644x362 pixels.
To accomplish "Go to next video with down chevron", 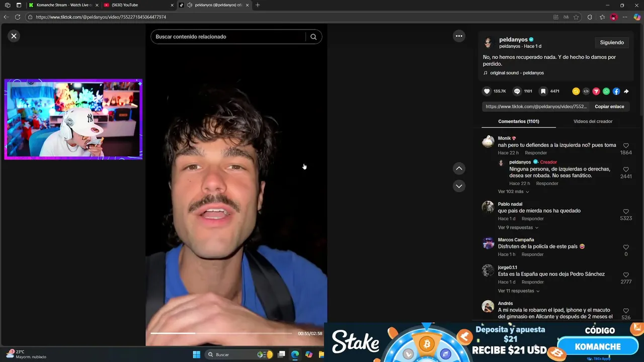I will point(459,186).
